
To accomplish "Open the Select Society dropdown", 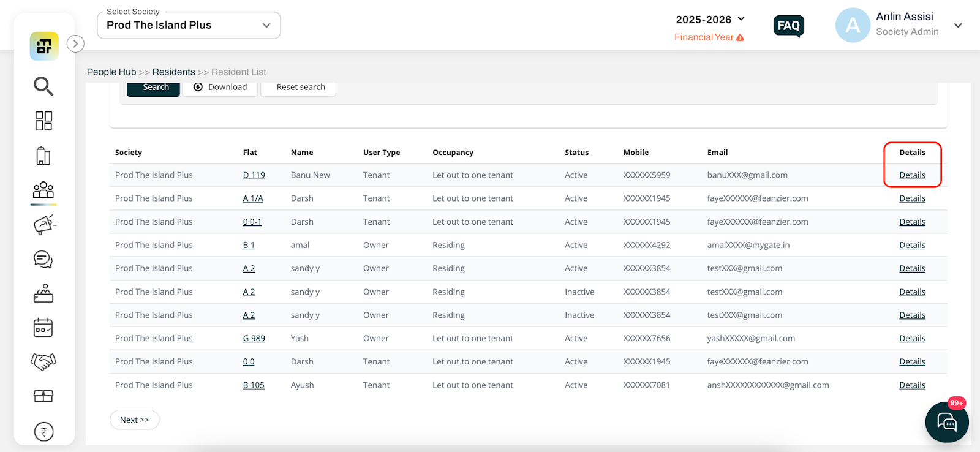I will [189, 25].
